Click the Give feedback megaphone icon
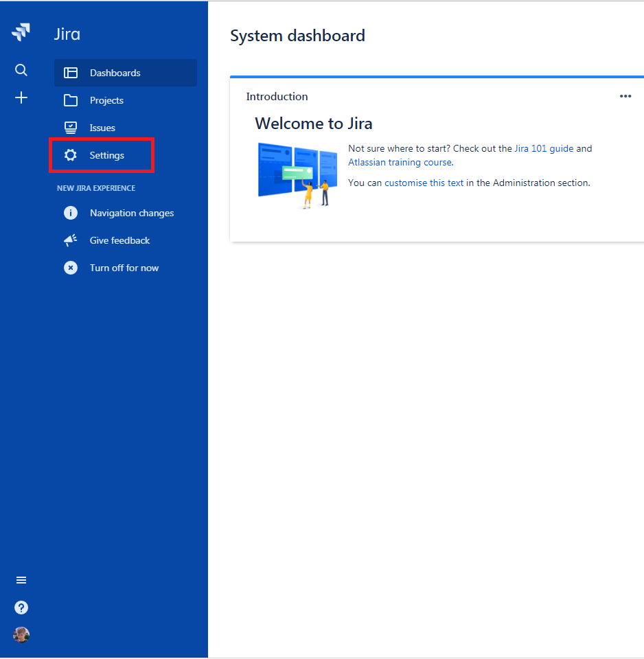 71,240
